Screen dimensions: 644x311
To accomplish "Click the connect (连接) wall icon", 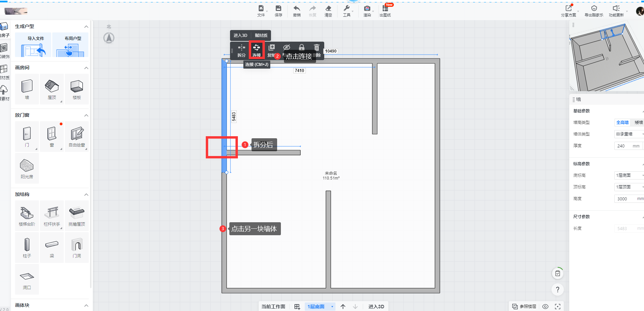I will click(x=257, y=50).
